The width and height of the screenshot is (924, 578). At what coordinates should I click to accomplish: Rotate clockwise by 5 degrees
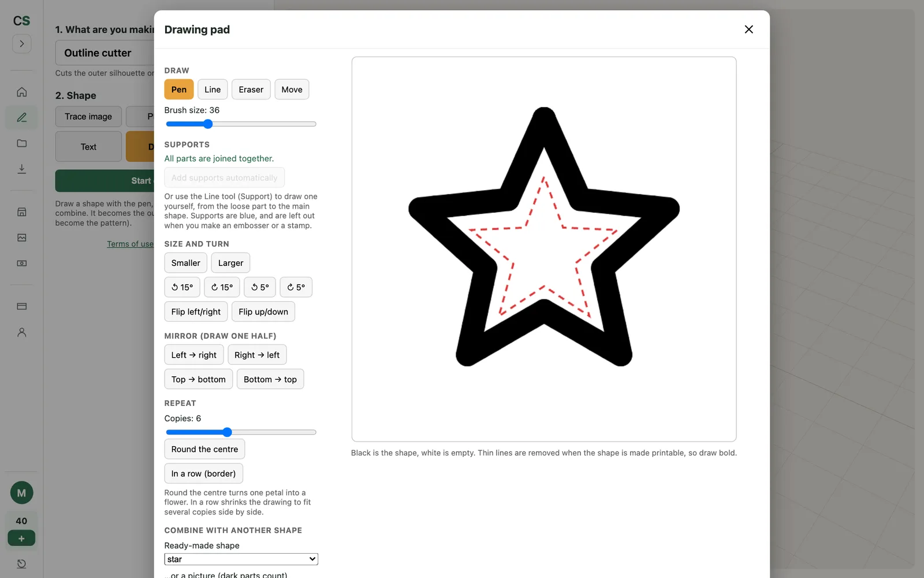[296, 287]
